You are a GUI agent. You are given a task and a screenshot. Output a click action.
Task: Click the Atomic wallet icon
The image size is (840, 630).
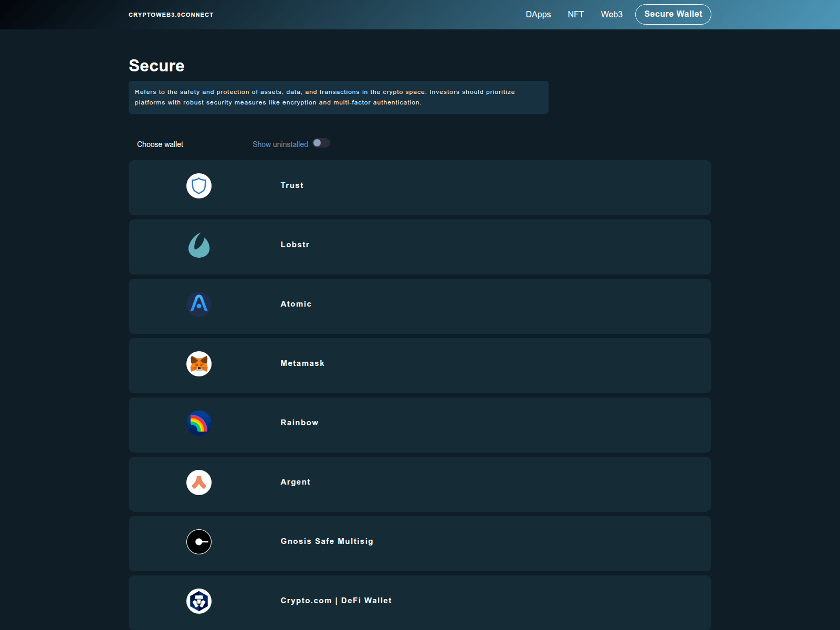pyautogui.click(x=199, y=304)
